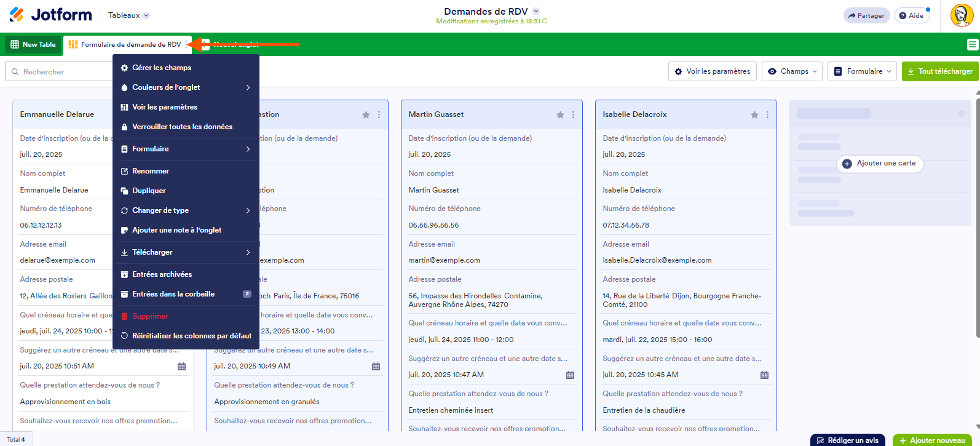The image size is (980, 446).
Task: Select Voir les paramètres menu entry
Action: (186, 107)
